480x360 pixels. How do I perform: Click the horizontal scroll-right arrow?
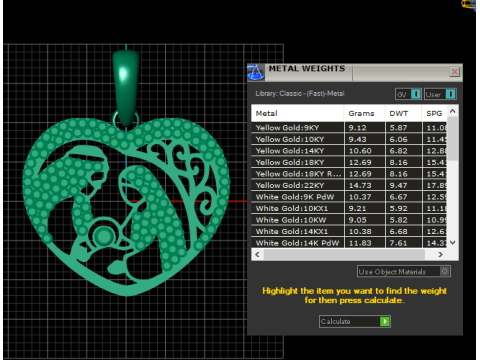point(440,254)
